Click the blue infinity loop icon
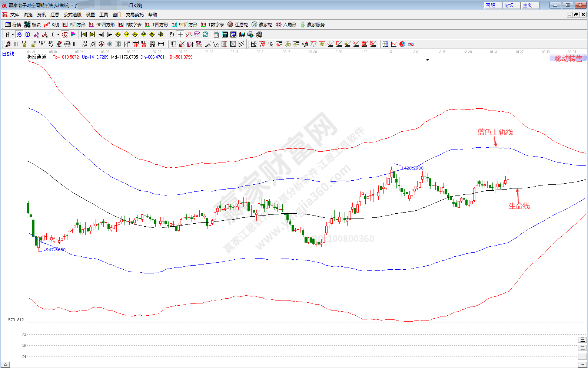588x368 pixels. [411, 44]
